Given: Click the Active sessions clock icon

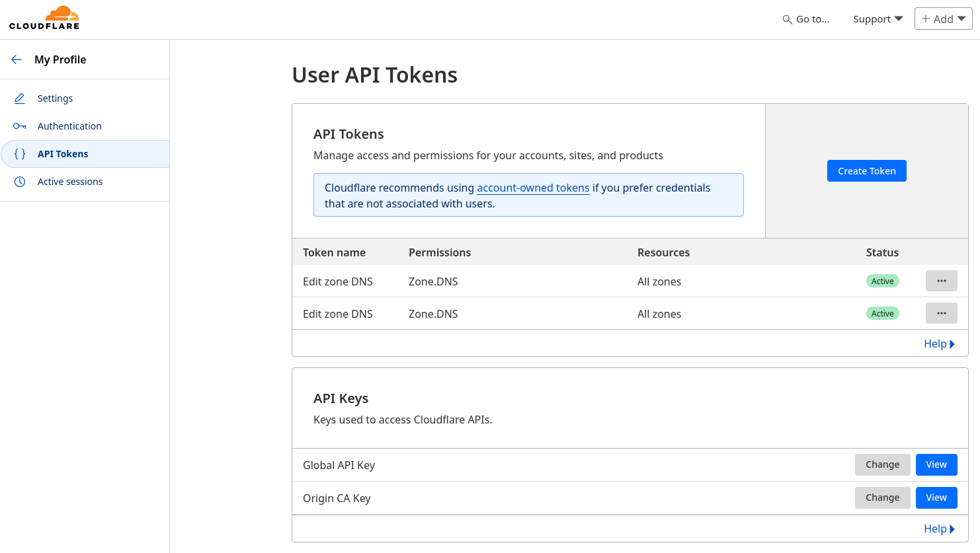Looking at the screenshot, I should pyautogui.click(x=20, y=182).
